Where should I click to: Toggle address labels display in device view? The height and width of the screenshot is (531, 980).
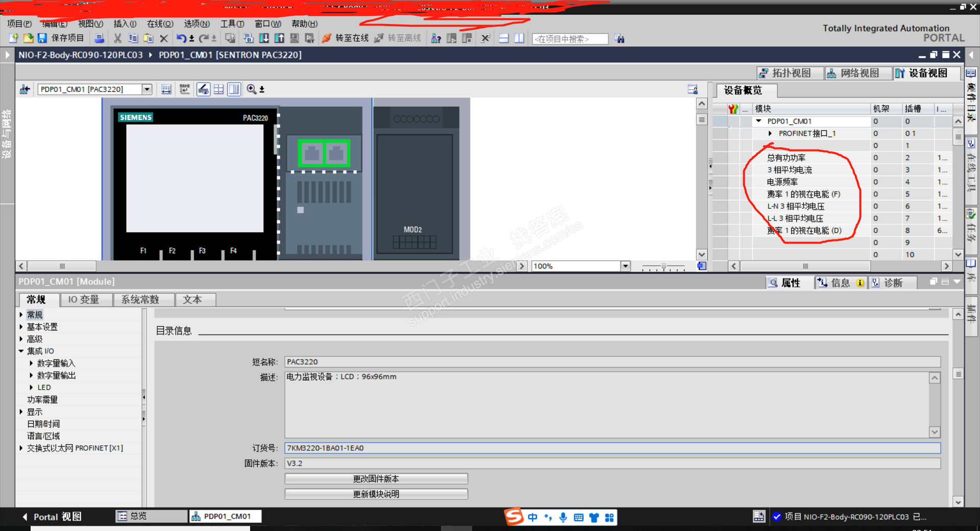pyautogui.click(x=203, y=89)
